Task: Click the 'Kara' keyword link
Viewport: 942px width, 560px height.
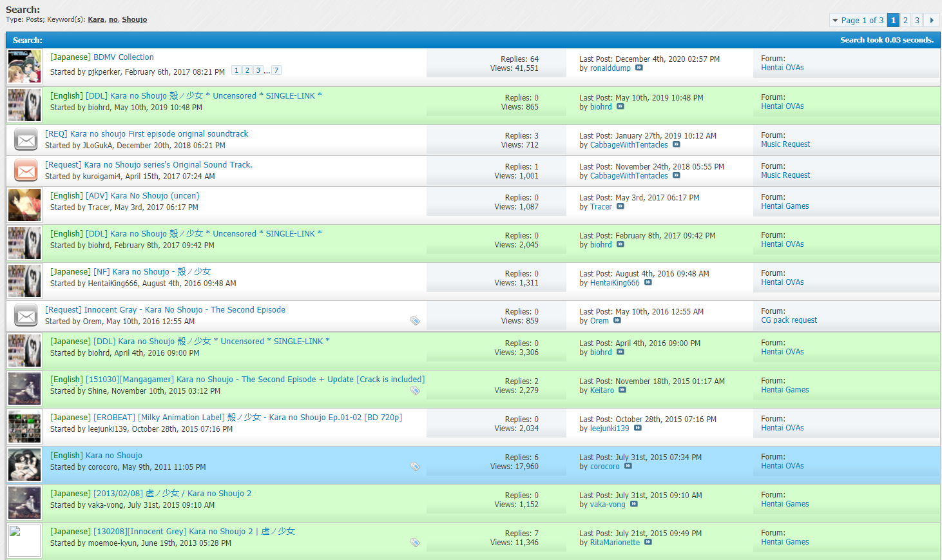Action: (96, 19)
